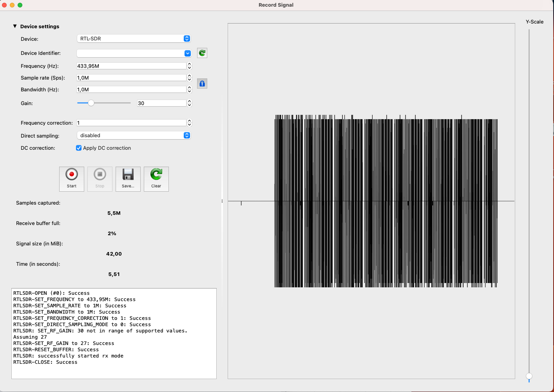Click the Gain value stepper arrows
The height and width of the screenshot is (392, 554).
click(190, 103)
